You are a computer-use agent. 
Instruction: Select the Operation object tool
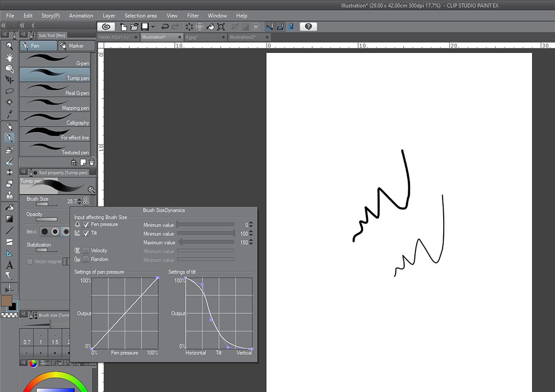pos(9,69)
